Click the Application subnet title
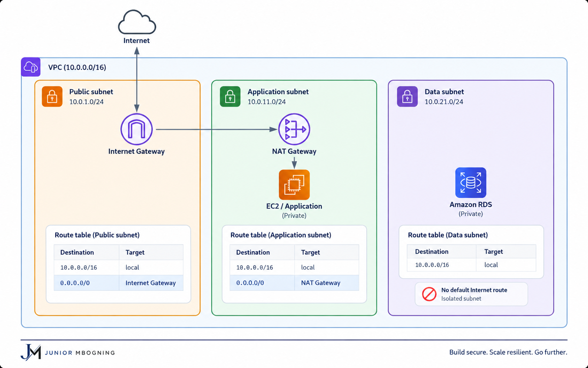588x368 pixels. (278, 92)
